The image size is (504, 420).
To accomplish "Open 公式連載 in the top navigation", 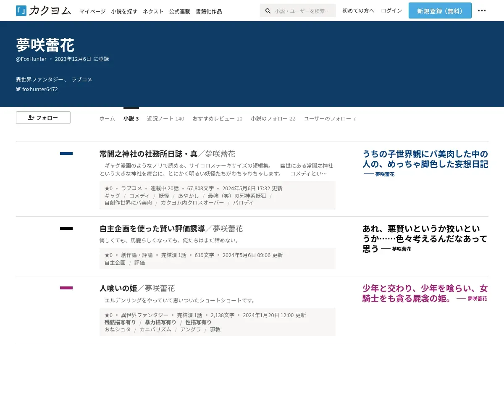I will [x=180, y=11].
